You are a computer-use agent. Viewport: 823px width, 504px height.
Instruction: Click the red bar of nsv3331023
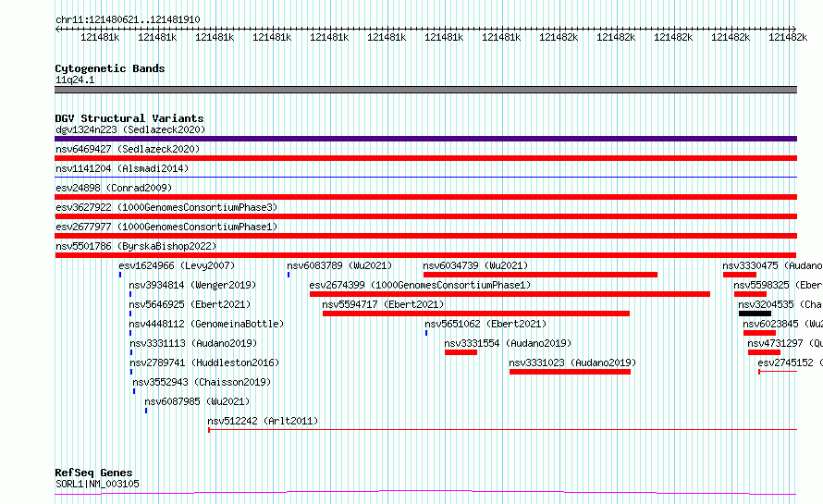click(x=570, y=372)
